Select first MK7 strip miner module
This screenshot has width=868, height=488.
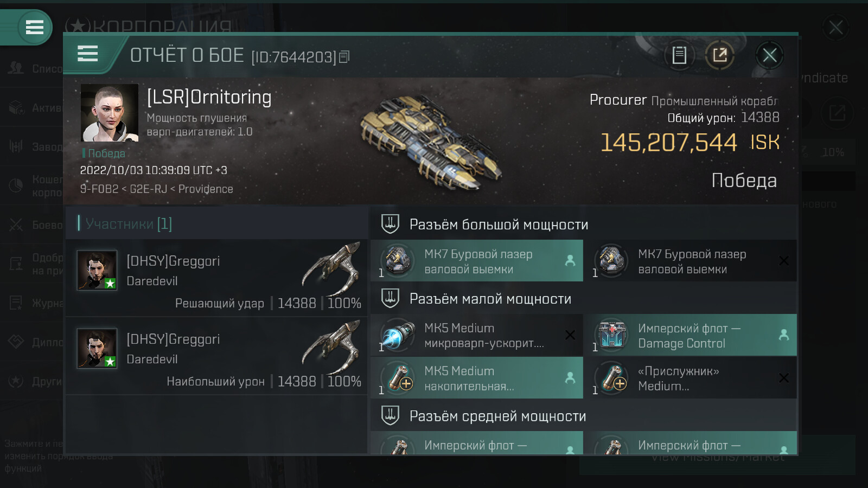click(x=477, y=261)
